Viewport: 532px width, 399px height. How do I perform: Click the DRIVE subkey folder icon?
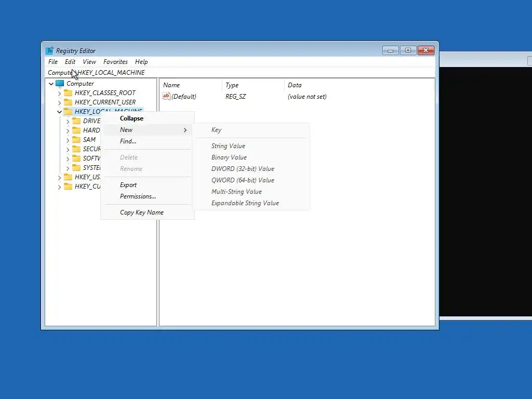(77, 121)
